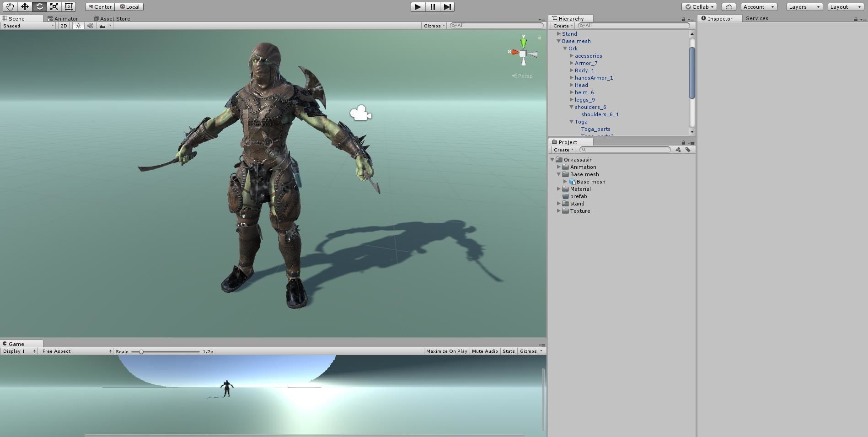Screen dimensions: 868x437
Task: Toggle 2D scene view mode
Action: [x=64, y=26]
